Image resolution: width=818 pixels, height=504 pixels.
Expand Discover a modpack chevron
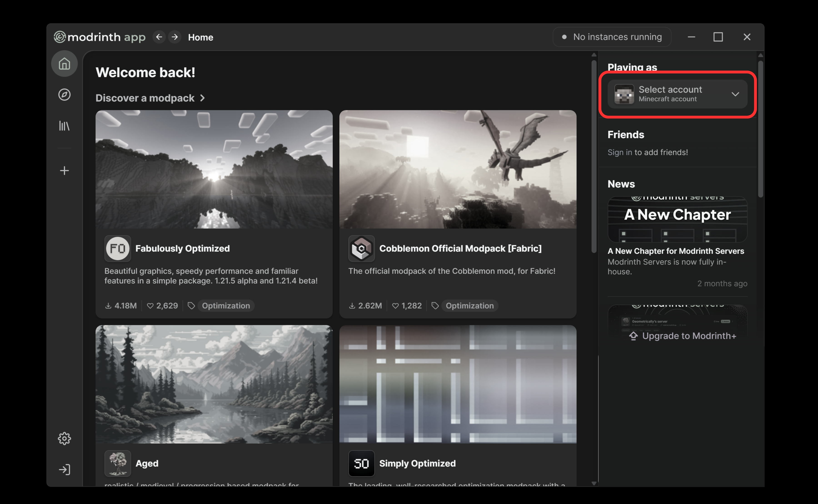[x=202, y=98]
